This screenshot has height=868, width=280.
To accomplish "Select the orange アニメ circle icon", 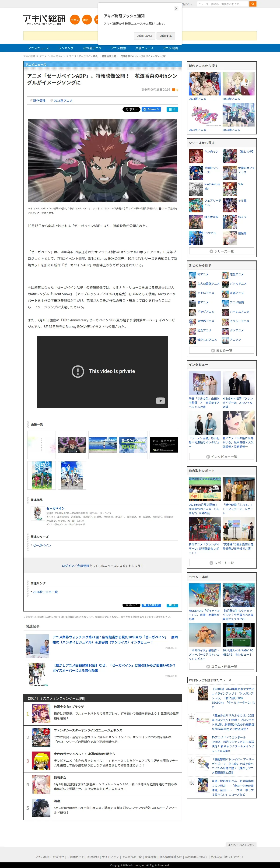I will 75,20.
